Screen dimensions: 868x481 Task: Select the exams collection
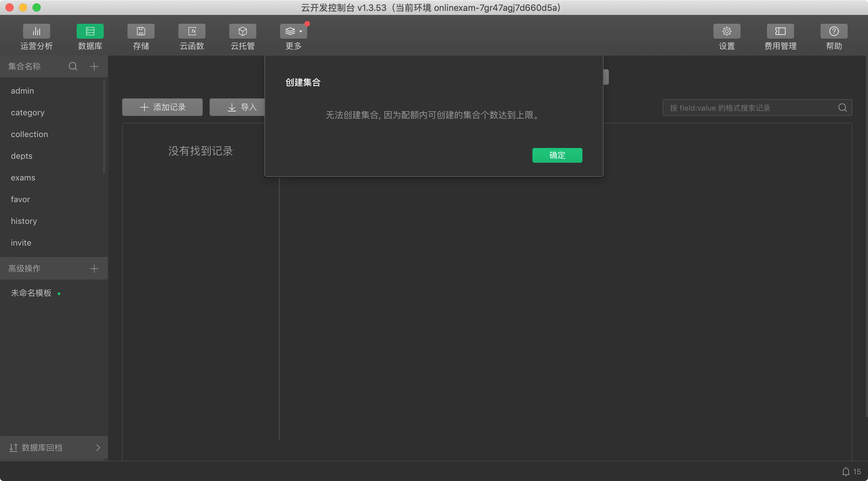[x=23, y=178]
